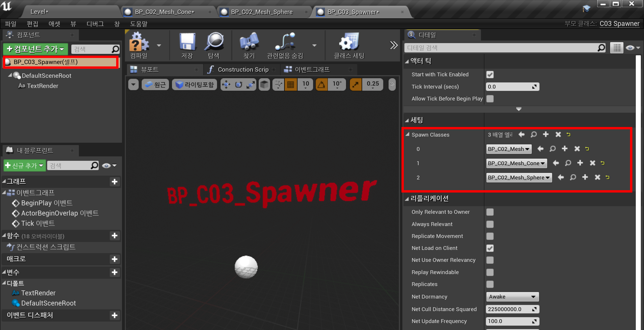Open Class Settings (클래스 세팅) icon

click(349, 43)
